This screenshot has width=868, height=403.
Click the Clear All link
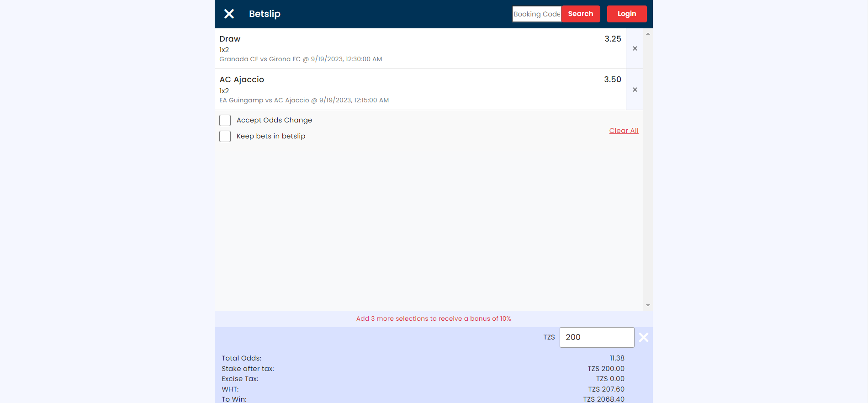[624, 131]
